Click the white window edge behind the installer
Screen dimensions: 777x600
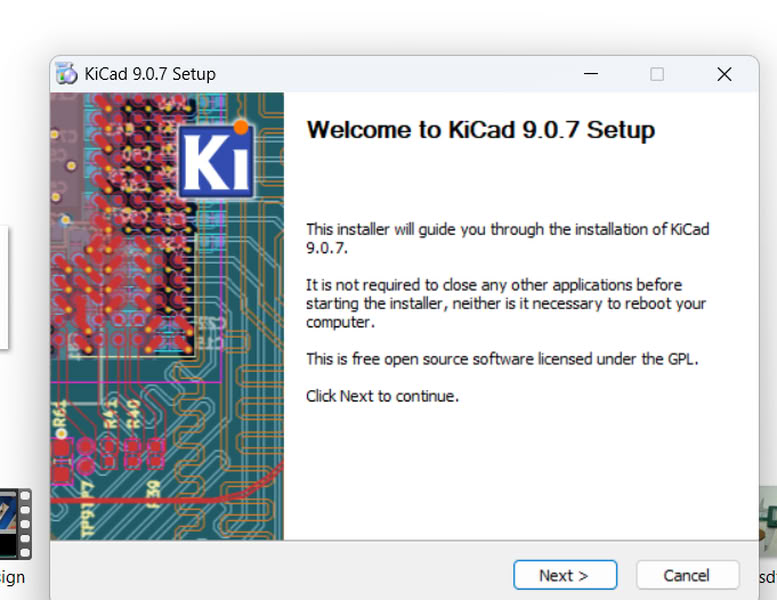pyautogui.click(x=4, y=288)
